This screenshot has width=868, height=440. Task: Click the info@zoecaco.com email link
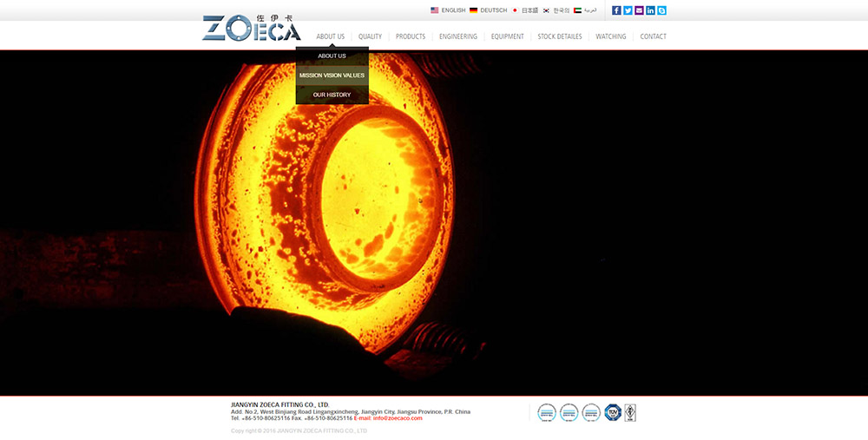[398, 418]
